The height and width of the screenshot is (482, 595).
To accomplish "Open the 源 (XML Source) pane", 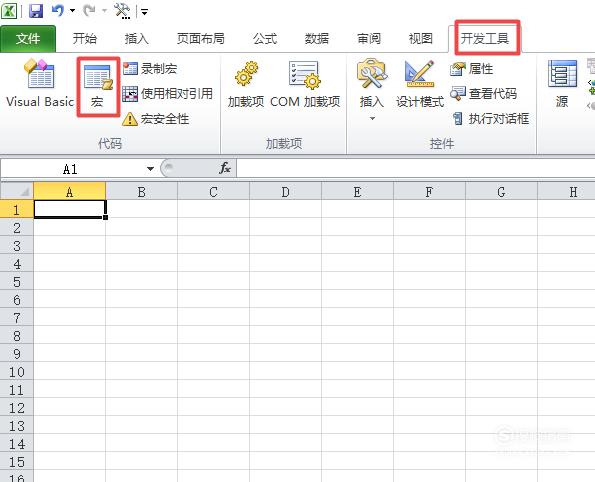I will (562, 85).
